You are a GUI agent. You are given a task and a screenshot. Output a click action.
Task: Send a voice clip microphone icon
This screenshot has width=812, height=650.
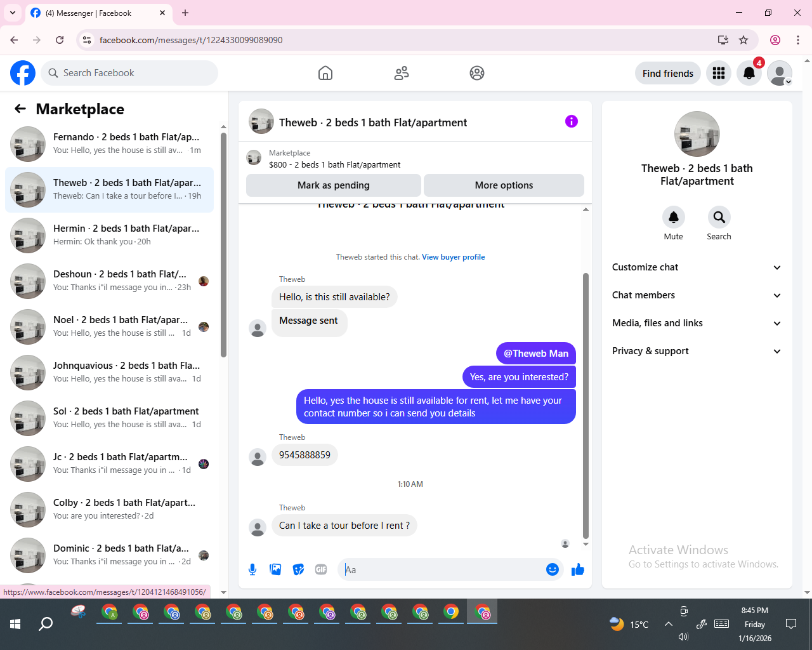coord(252,569)
